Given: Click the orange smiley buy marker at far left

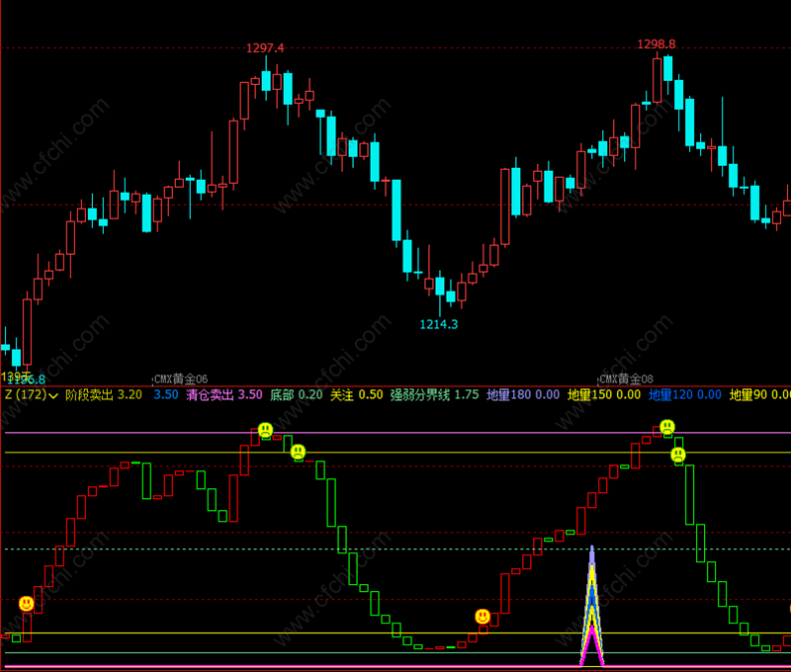Looking at the screenshot, I should click(27, 604).
